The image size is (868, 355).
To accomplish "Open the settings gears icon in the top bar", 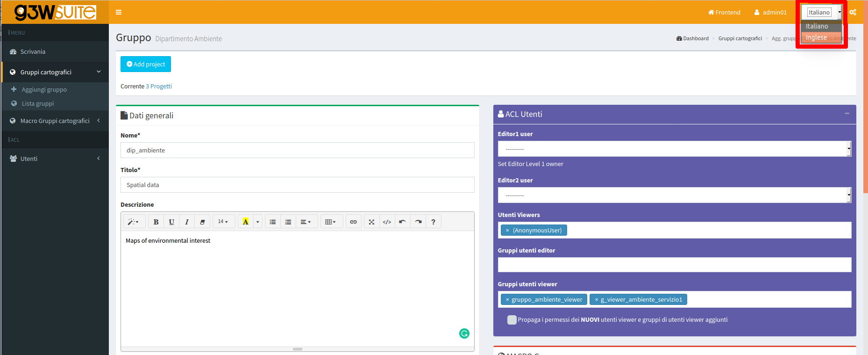I will tap(853, 12).
